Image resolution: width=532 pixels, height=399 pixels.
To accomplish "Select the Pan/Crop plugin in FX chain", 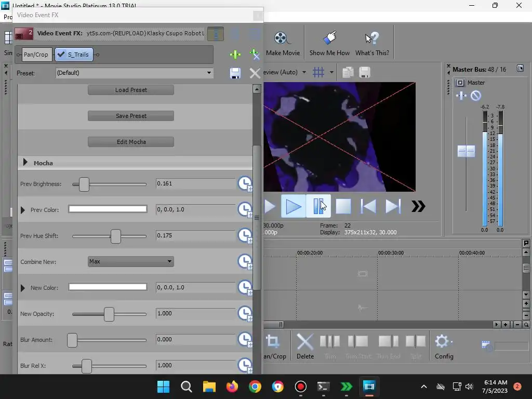I will pyautogui.click(x=37, y=55).
